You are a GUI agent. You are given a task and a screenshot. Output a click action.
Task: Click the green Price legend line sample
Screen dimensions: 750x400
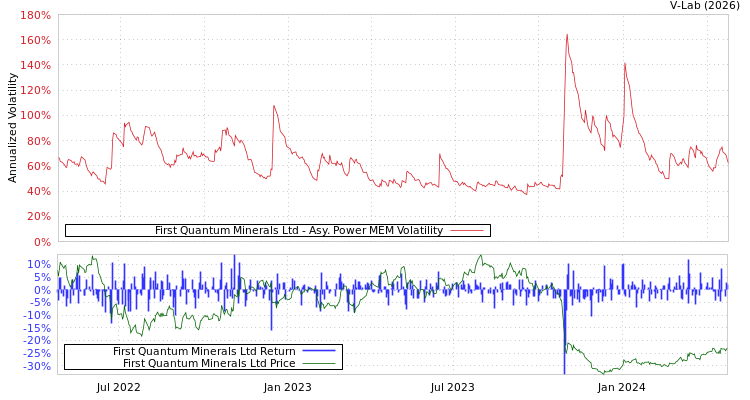click(x=318, y=363)
